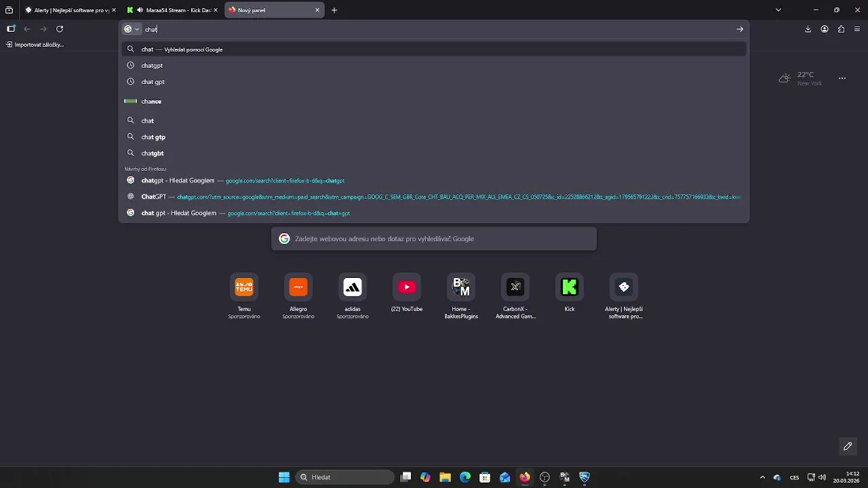Select the 'chatgpt' history suggestion
868x488 pixels.
pos(434,66)
